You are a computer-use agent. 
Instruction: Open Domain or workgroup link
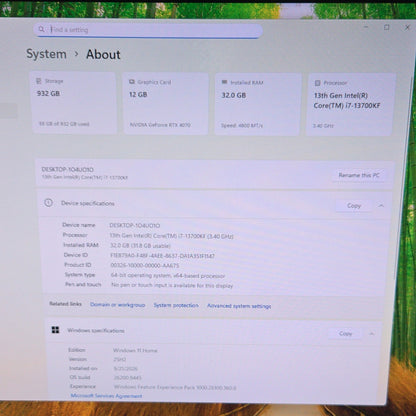pos(117,305)
